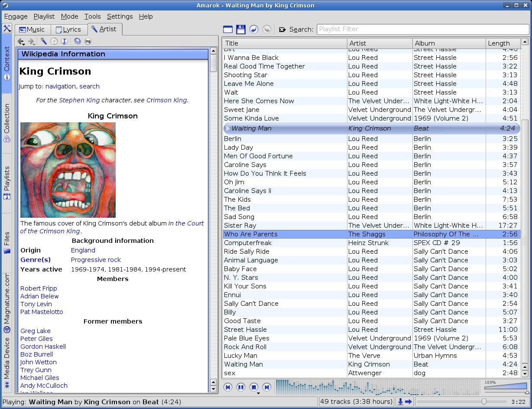
Task: Save playlist with the floppy disk icon
Action: 241,29
